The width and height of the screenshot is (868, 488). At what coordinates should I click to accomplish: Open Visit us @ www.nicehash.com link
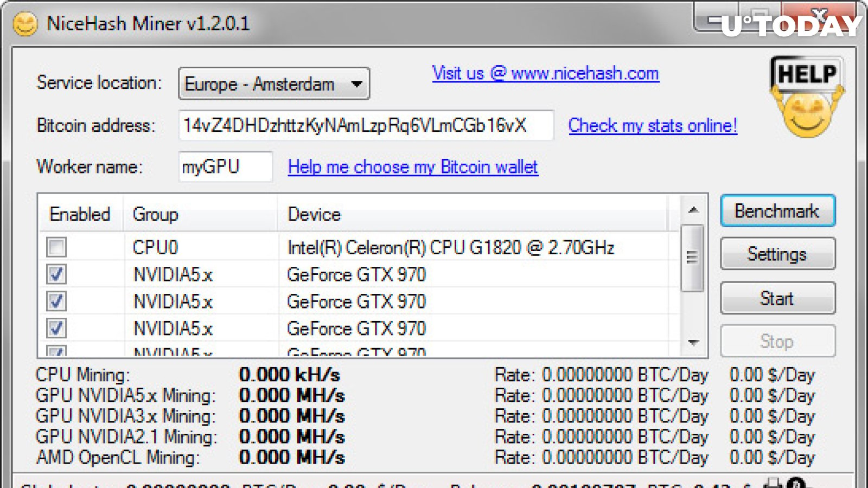(546, 73)
